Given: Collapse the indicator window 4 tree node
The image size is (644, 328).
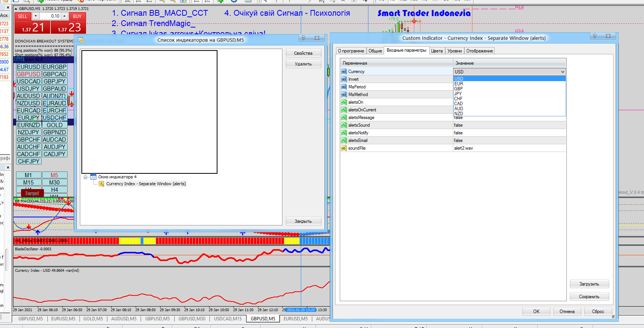Looking at the screenshot, I should click(85, 177).
